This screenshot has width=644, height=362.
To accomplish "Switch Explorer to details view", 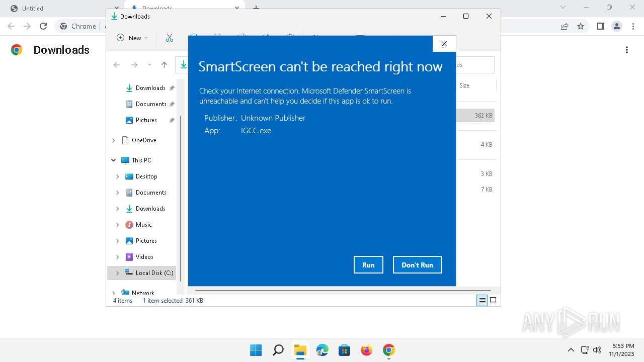I will 482,301.
